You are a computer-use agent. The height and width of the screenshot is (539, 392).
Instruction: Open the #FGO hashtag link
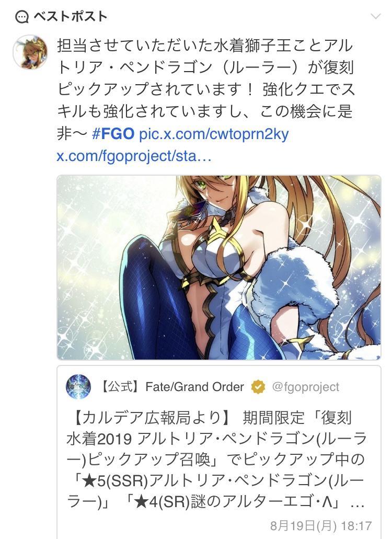click(x=113, y=134)
